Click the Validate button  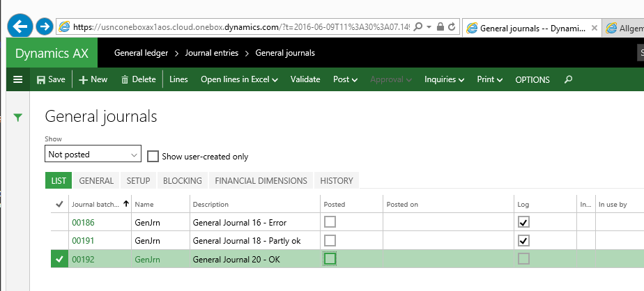click(x=305, y=79)
